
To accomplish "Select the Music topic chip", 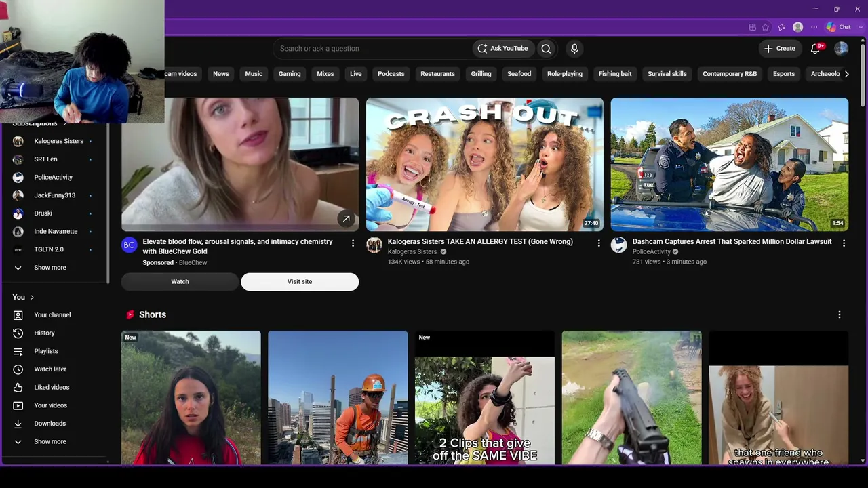I will point(254,74).
